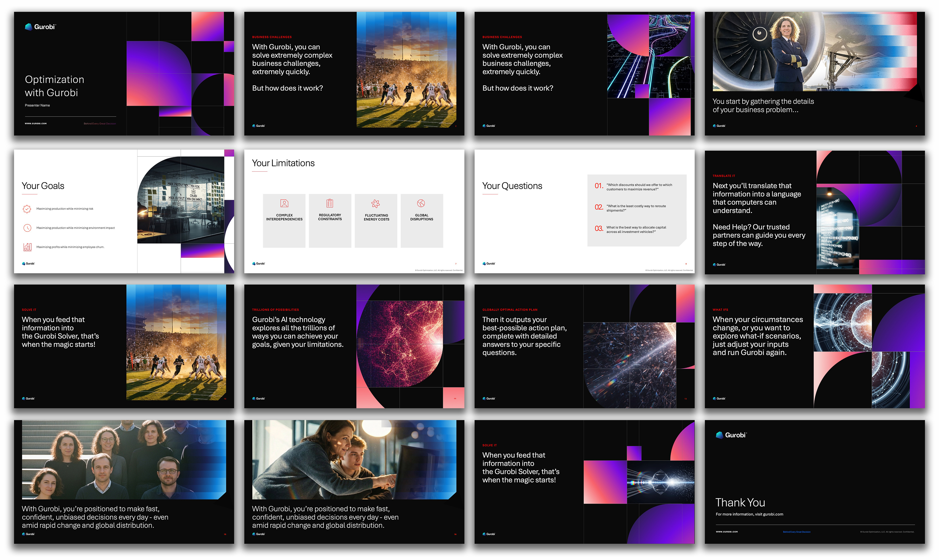Click 'Behind Every Great Decision' on the title slide

tap(100, 124)
